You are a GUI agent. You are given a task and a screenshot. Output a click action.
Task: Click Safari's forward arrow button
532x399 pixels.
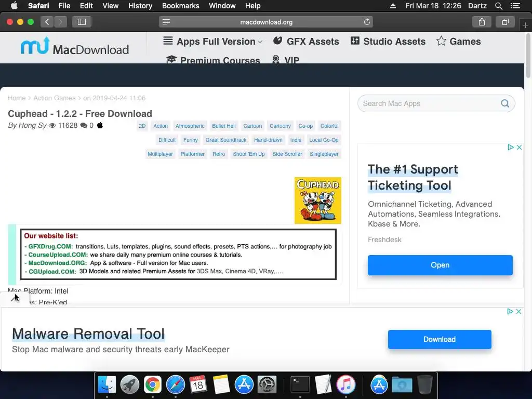click(60, 22)
